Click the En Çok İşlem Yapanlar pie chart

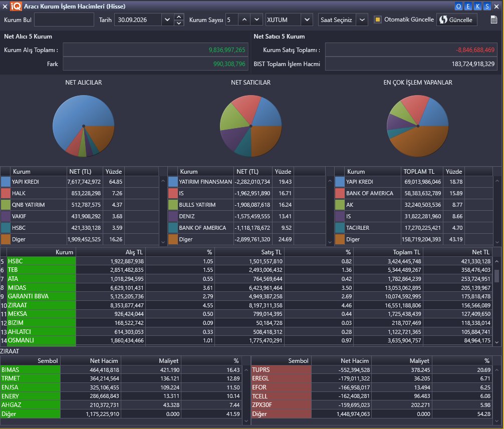click(x=418, y=126)
